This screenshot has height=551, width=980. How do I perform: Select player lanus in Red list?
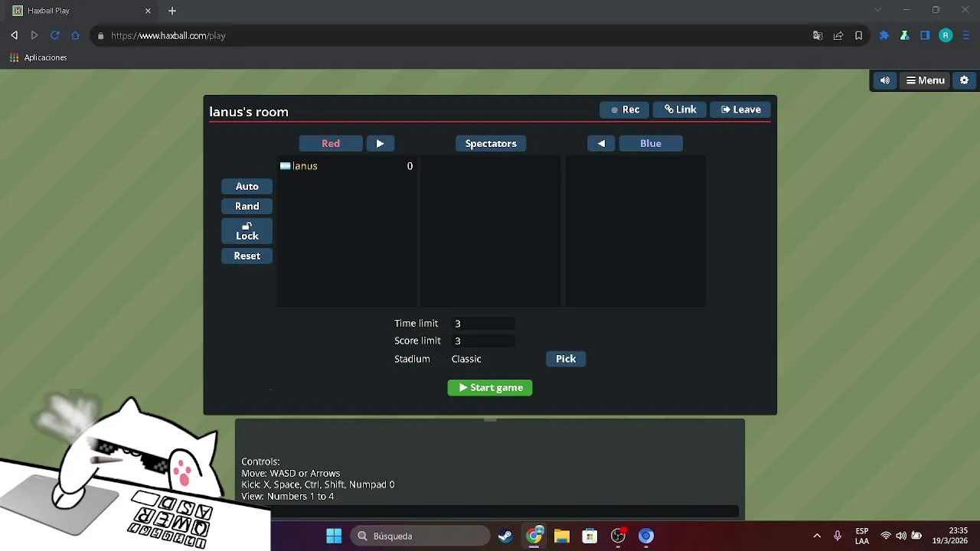347,166
